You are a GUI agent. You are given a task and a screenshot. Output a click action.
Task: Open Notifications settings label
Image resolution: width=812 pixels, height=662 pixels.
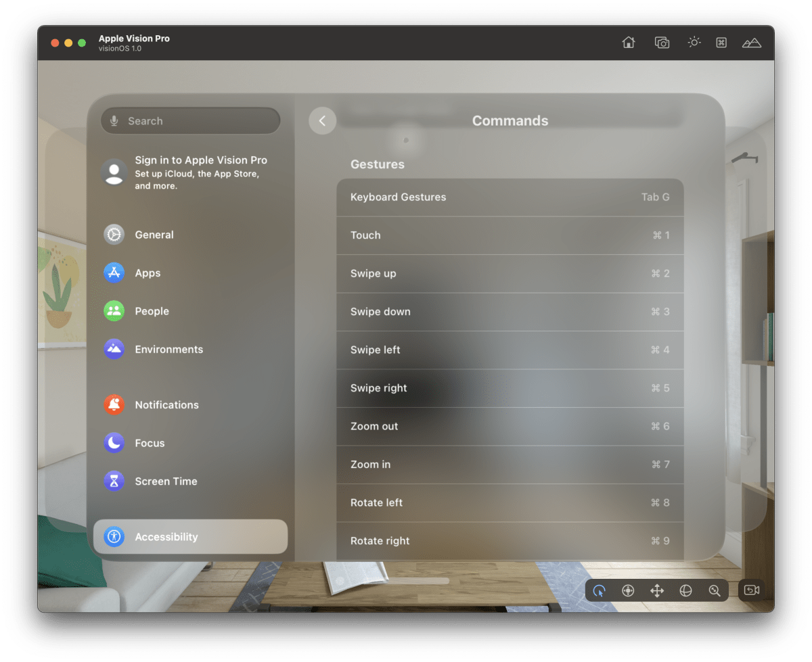[x=166, y=405]
